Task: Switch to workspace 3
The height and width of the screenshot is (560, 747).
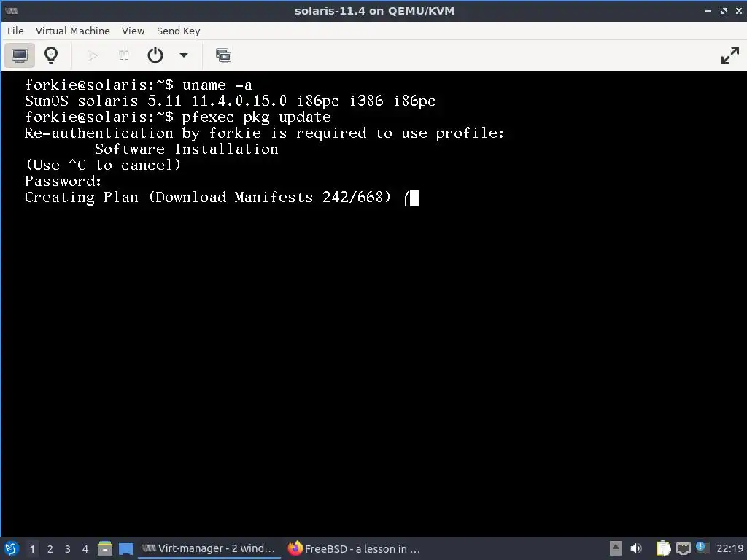Action: point(68,549)
